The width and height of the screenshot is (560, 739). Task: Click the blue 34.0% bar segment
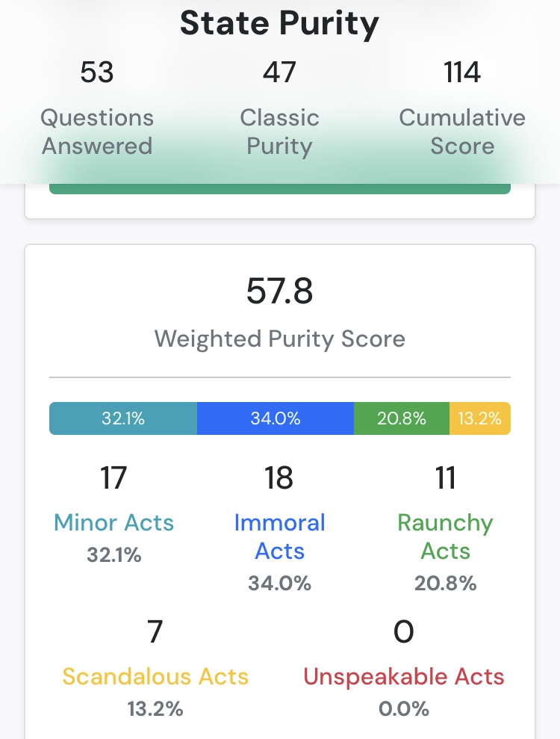[x=275, y=418]
